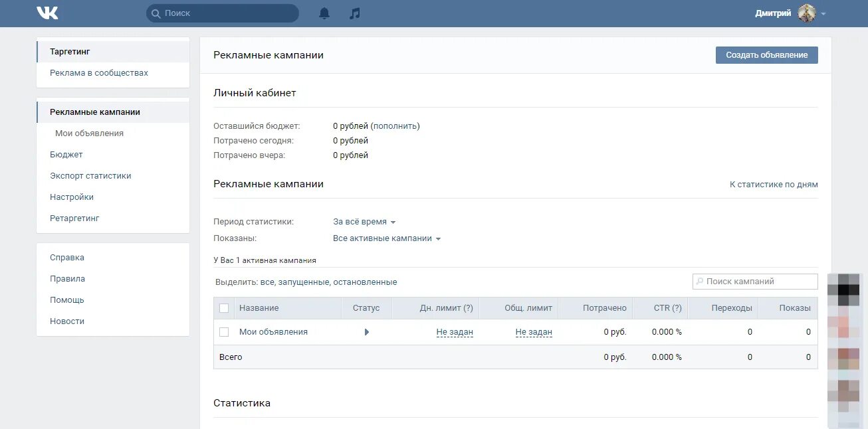The width and height of the screenshot is (868, 429).
Task: Sort by Переходы column header
Action: point(732,308)
